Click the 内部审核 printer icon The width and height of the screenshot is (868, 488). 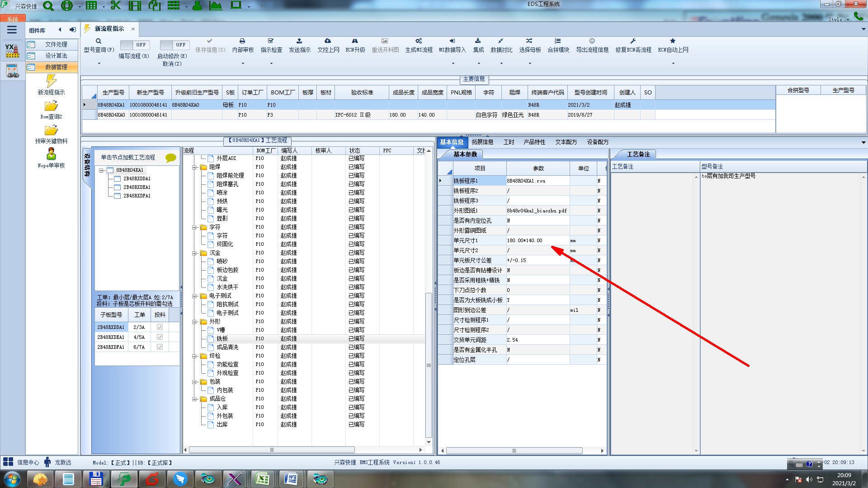[x=242, y=41]
